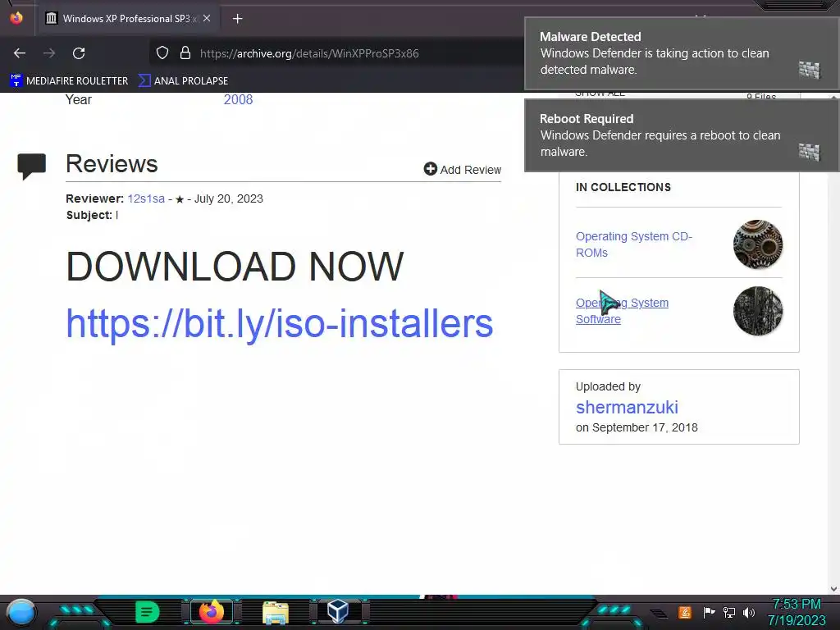Open the clock showing 7:53 PM

tap(797, 612)
